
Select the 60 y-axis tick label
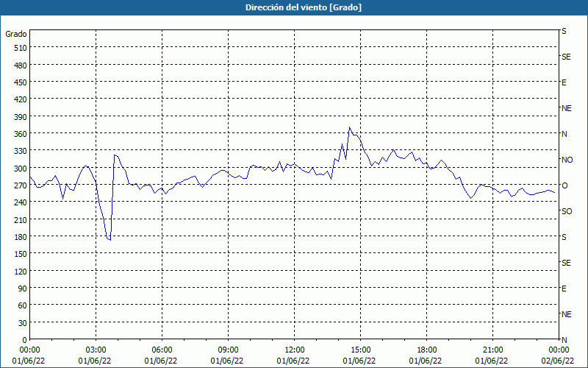click(23, 305)
